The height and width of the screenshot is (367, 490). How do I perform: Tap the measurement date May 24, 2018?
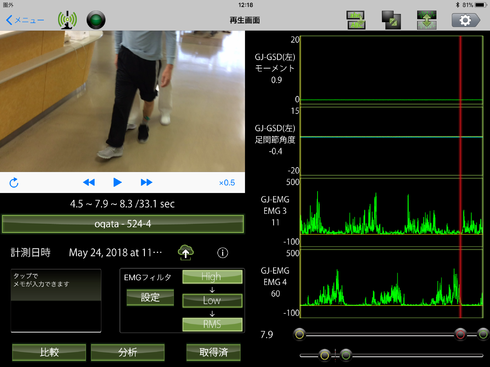115,253
